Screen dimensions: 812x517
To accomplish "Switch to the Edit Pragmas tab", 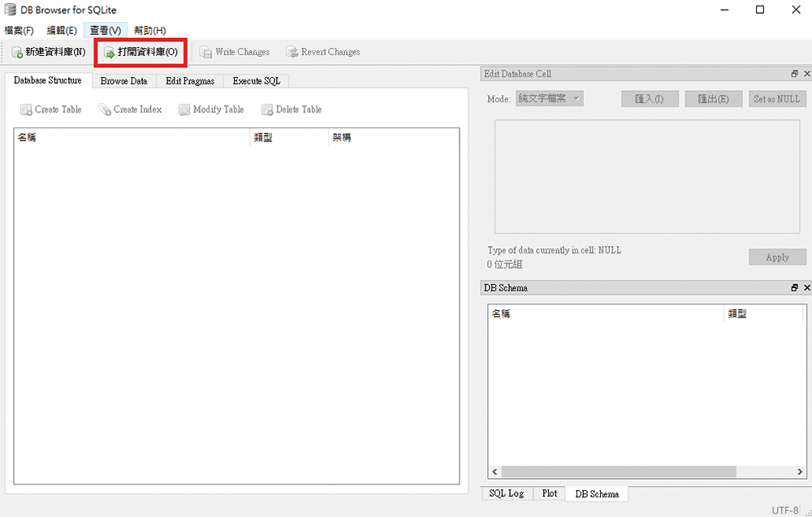I will tap(190, 81).
